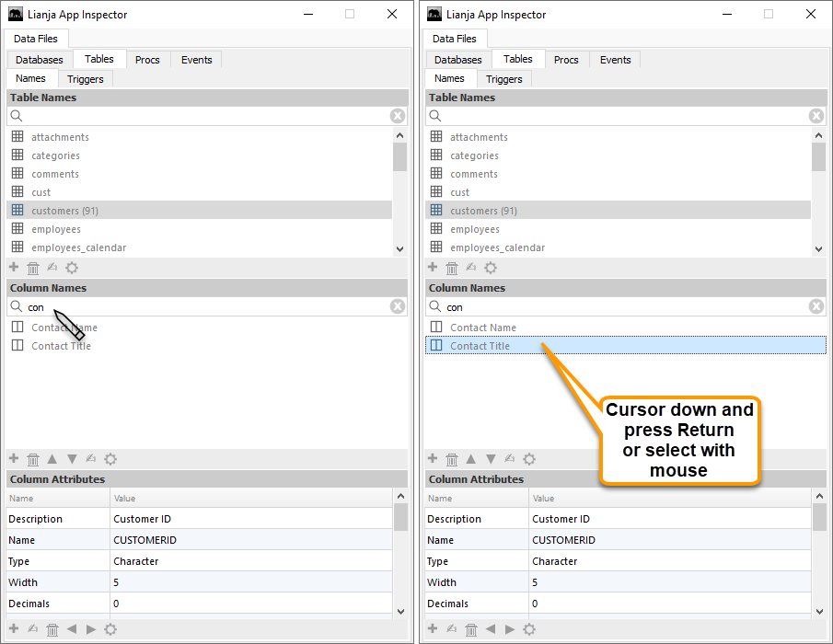Click the add table plus icon in left window
This screenshot has width=833, height=644.
14,268
